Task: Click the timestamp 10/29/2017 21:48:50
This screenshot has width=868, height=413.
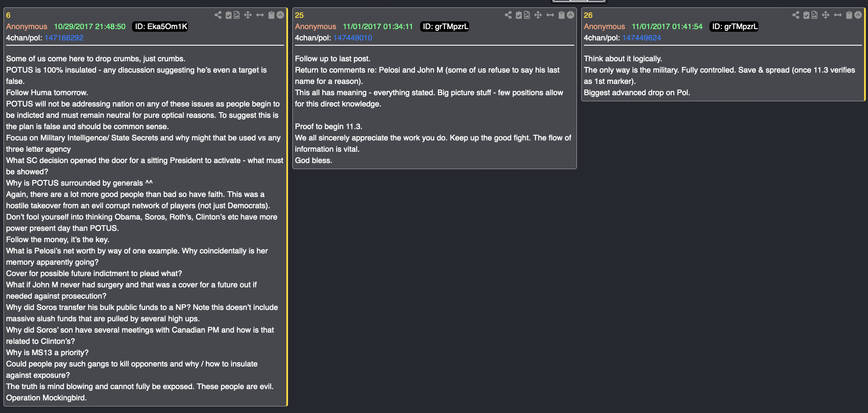Action: [90, 27]
